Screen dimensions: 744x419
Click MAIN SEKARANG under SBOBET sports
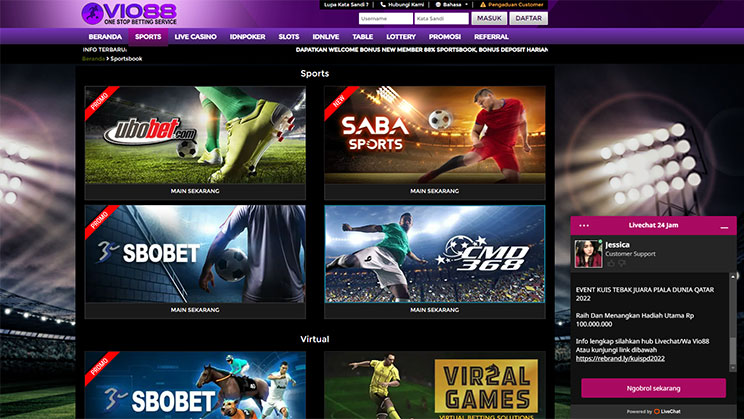click(195, 310)
